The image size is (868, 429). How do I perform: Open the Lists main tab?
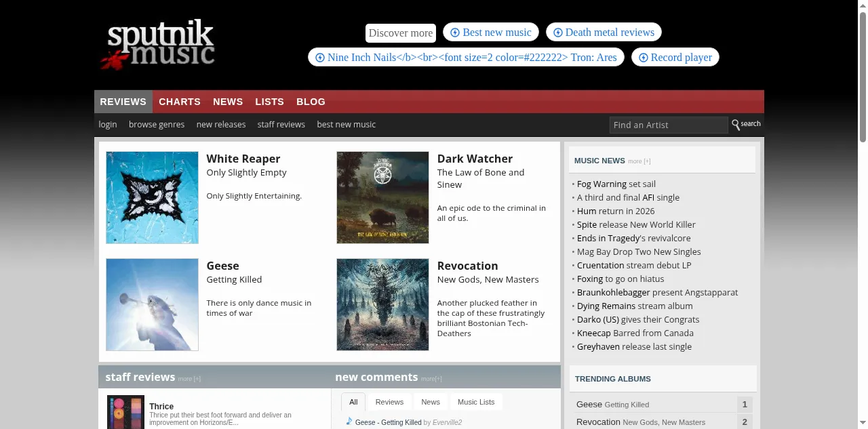(269, 102)
